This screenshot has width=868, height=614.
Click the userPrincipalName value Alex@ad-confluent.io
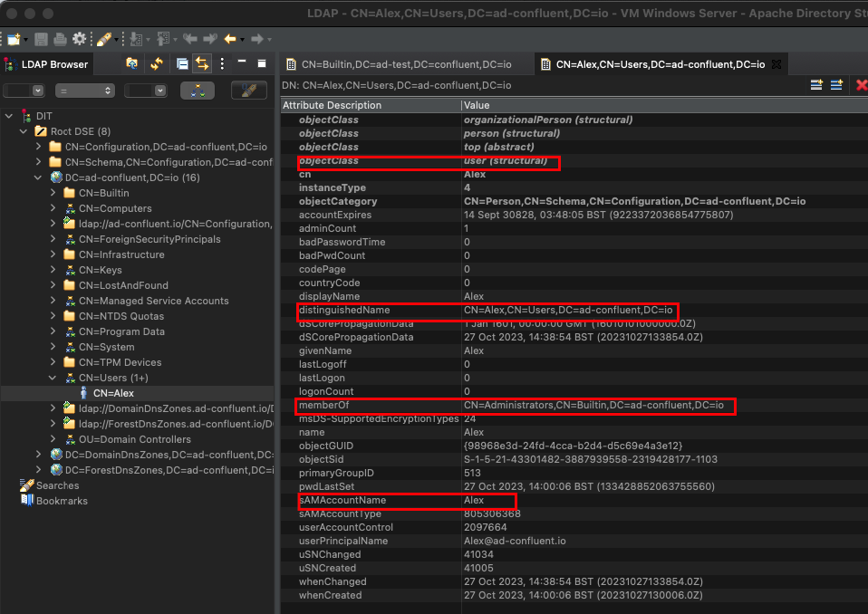[515, 541]
